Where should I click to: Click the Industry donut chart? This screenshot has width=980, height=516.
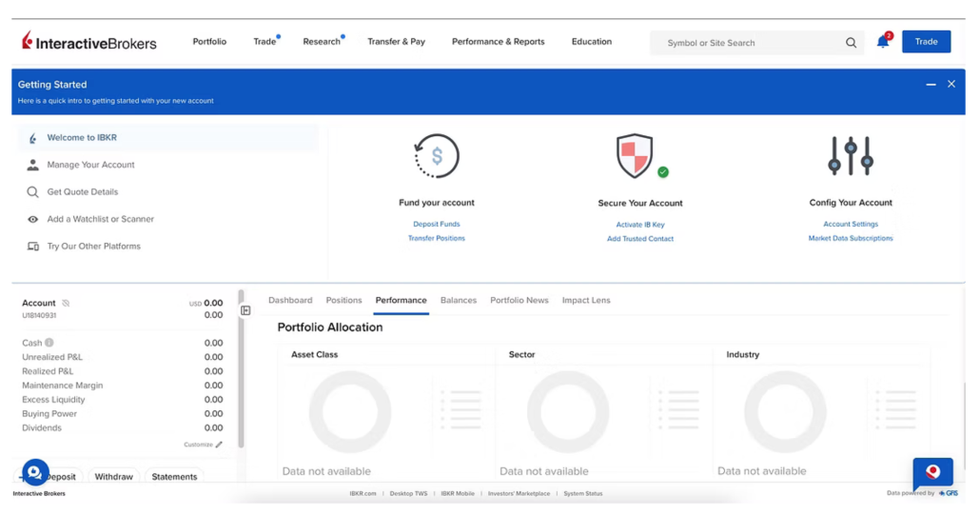(785, 411)
